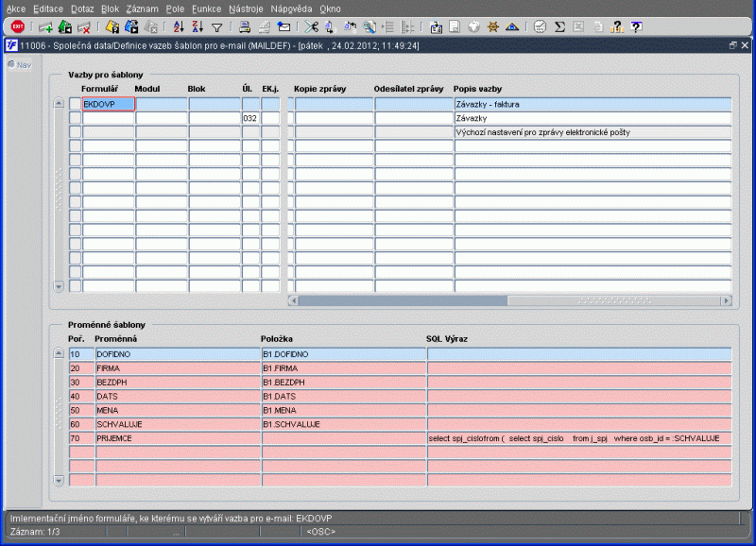The width and height of the screenshot is (756, 546).
Task: Restore the MAILDEF inner window
Action: click(733, 45)
